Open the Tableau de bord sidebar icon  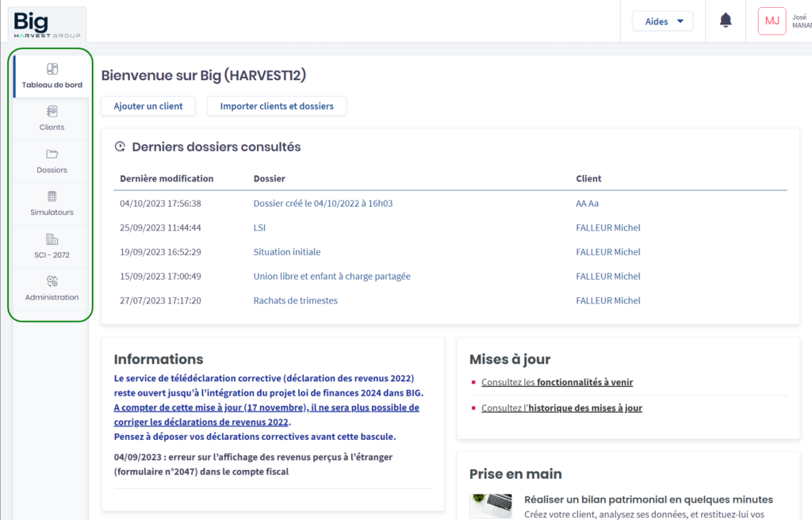(x=52, y=69)
